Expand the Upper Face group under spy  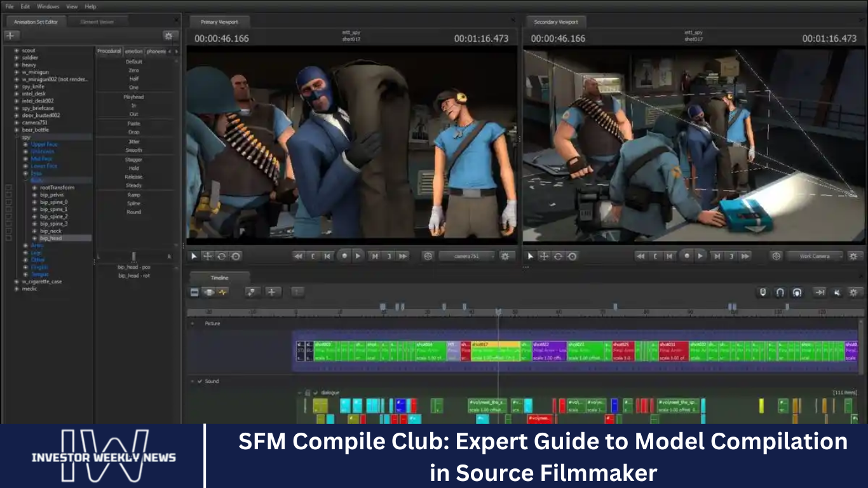coord(25,144)
